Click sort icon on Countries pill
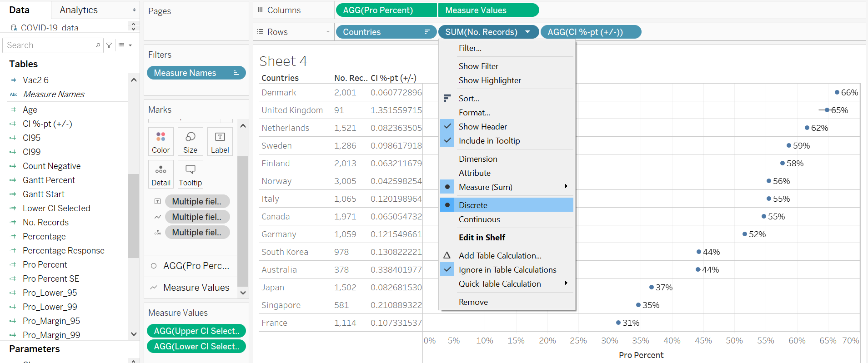Screen dimensions: 868x363 [427, 32]
